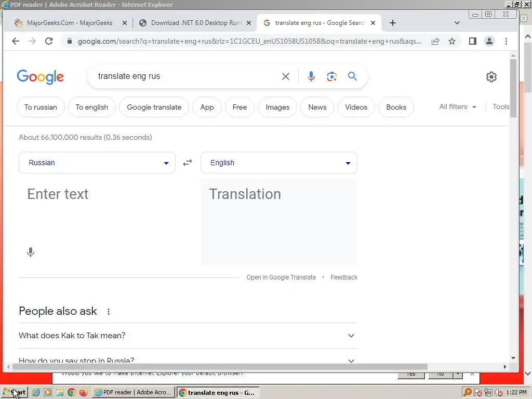Click the Feedback link
The image size is (532, 399).
tap(344, 277)
